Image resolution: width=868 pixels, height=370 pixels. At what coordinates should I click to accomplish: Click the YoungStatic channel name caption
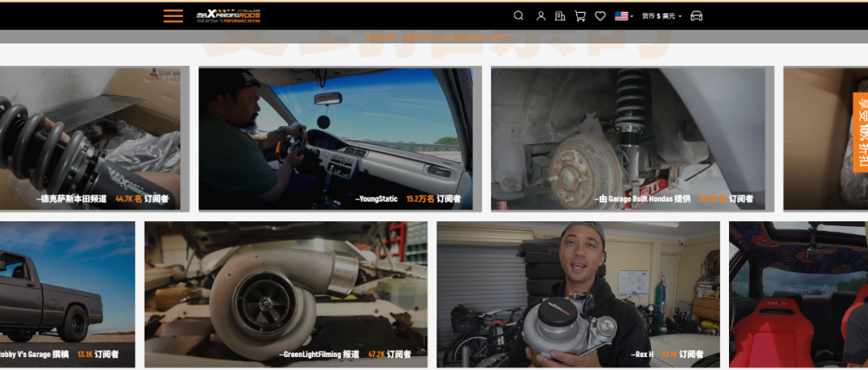[x=378, y=199]
